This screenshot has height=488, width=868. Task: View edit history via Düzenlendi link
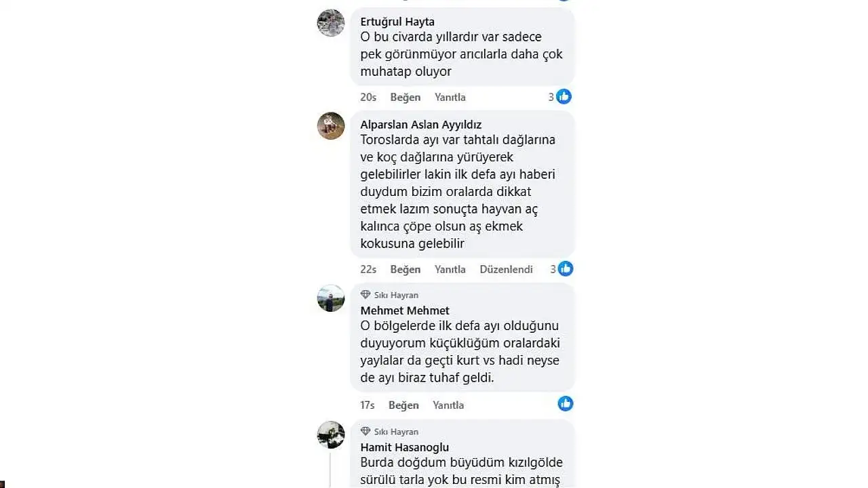tap(506, 269)
